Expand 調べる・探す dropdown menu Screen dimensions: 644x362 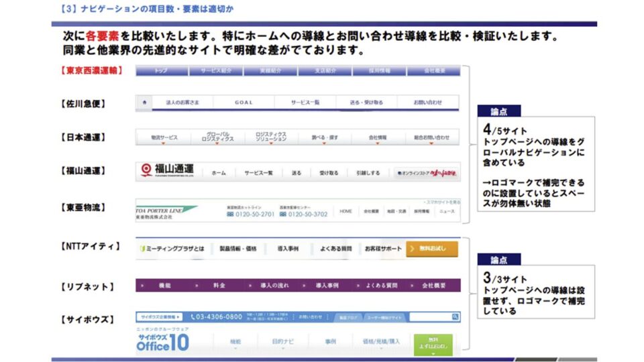[325, 138]
